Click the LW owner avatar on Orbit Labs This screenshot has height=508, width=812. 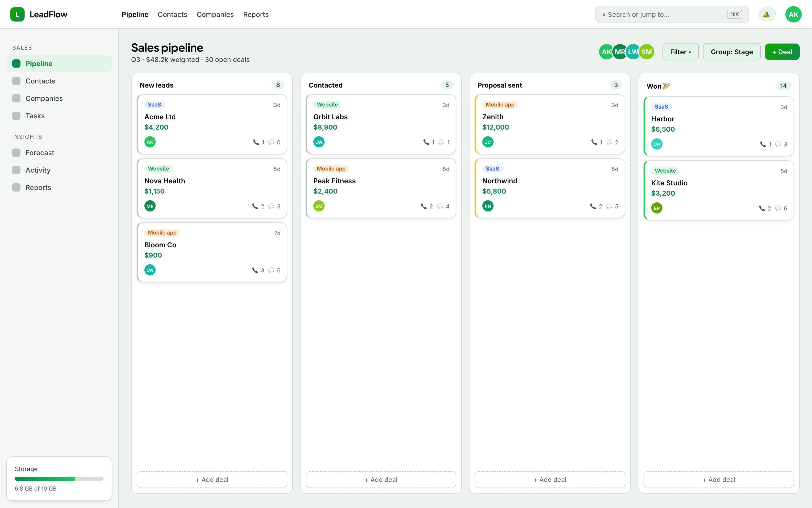coord(319,142)
